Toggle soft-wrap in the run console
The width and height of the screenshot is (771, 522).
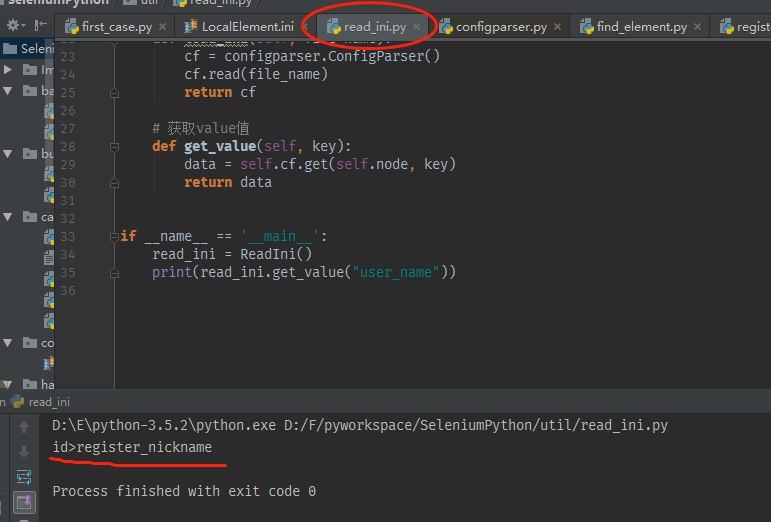(x=24, y=476)
